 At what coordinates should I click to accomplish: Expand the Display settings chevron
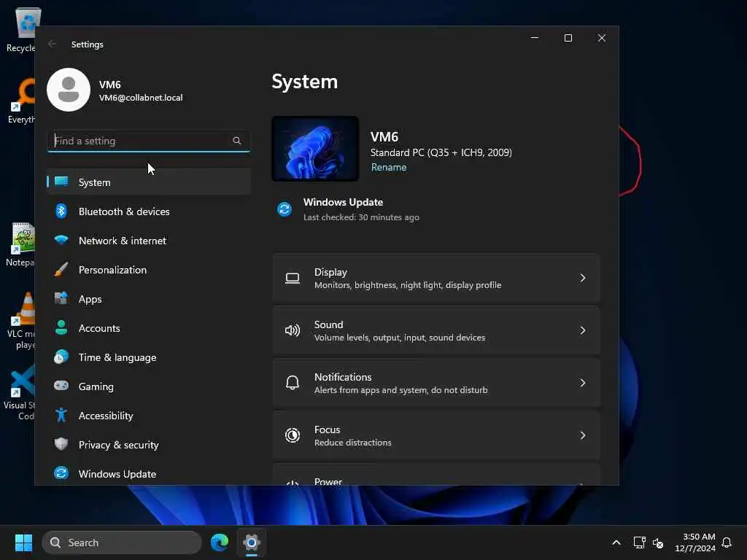(582, 278)
